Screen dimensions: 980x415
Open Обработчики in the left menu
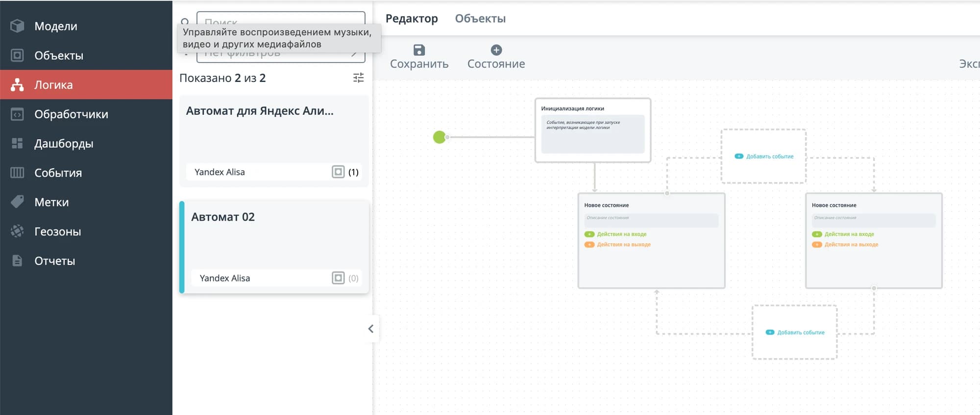point(71,114)
